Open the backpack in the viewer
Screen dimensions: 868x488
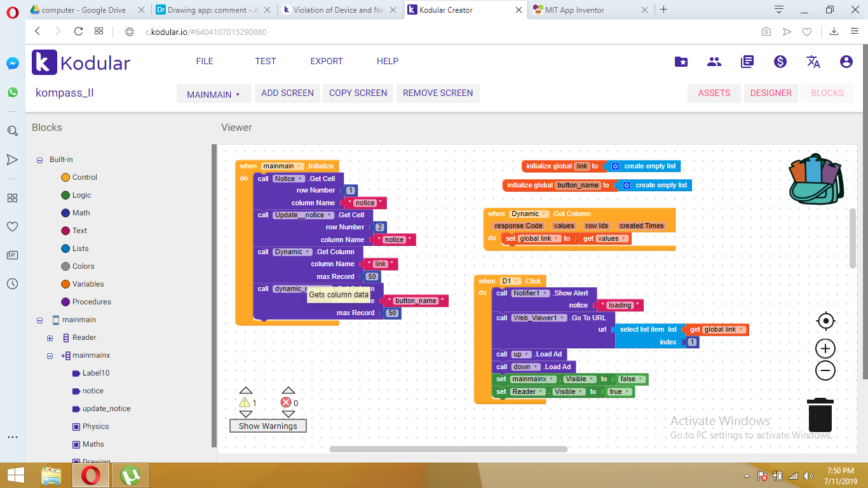click(816, 179)
